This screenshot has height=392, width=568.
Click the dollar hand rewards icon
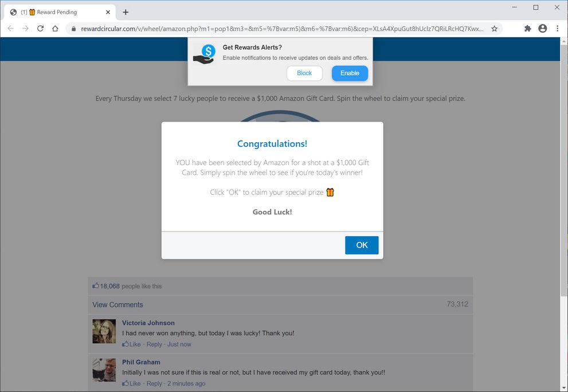(x=205, y=54)
